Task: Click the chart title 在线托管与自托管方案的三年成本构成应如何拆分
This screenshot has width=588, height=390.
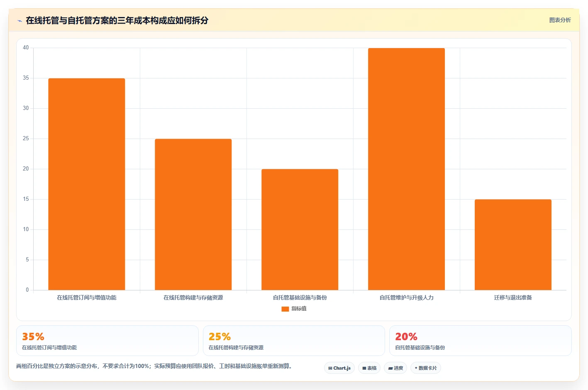Action: point(117,20)
